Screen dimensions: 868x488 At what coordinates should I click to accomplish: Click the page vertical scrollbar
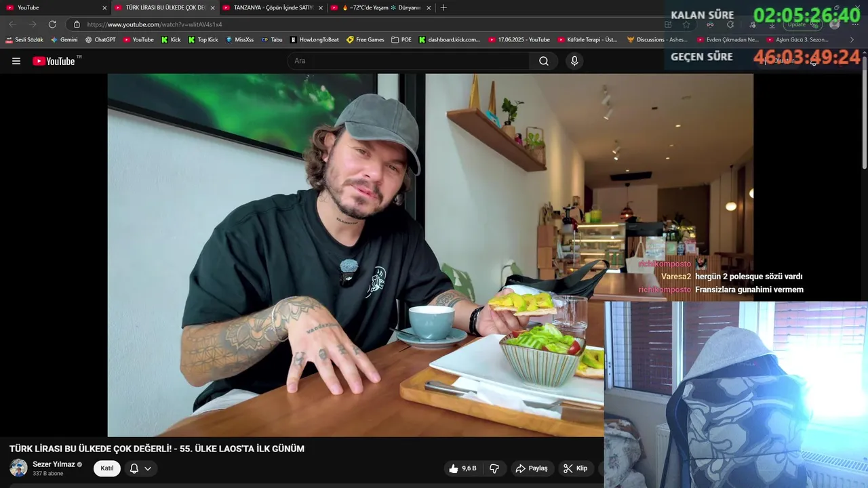(x=864, y=113)
